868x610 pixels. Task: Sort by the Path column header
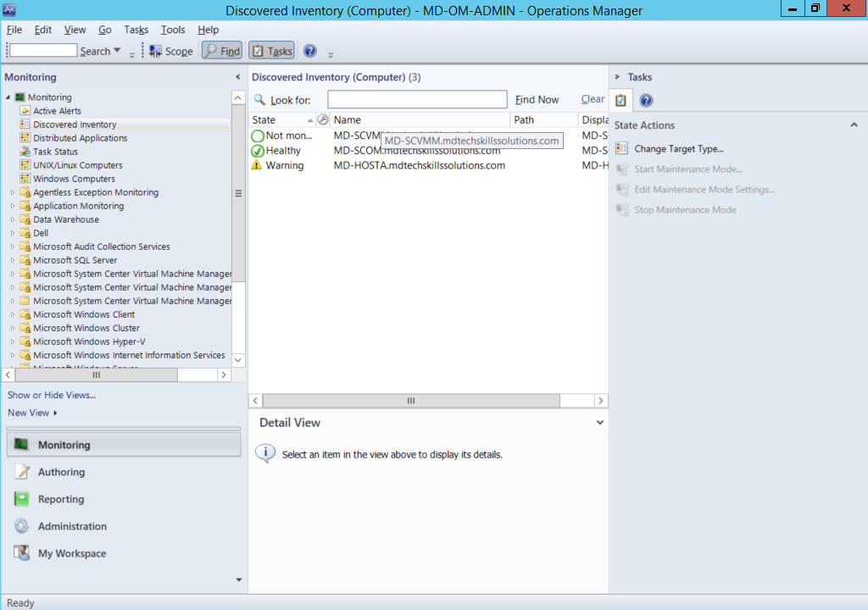[543, 119]
